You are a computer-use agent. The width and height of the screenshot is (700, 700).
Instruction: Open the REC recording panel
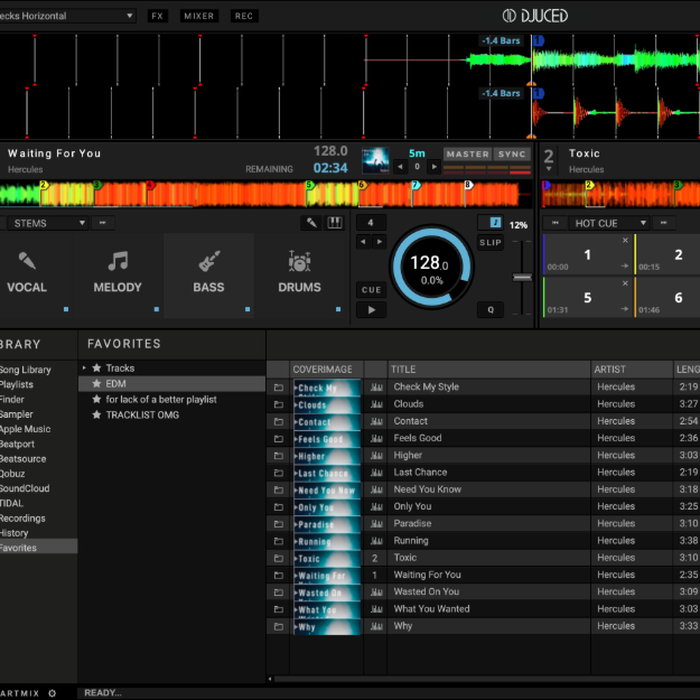tap(244, 16)
